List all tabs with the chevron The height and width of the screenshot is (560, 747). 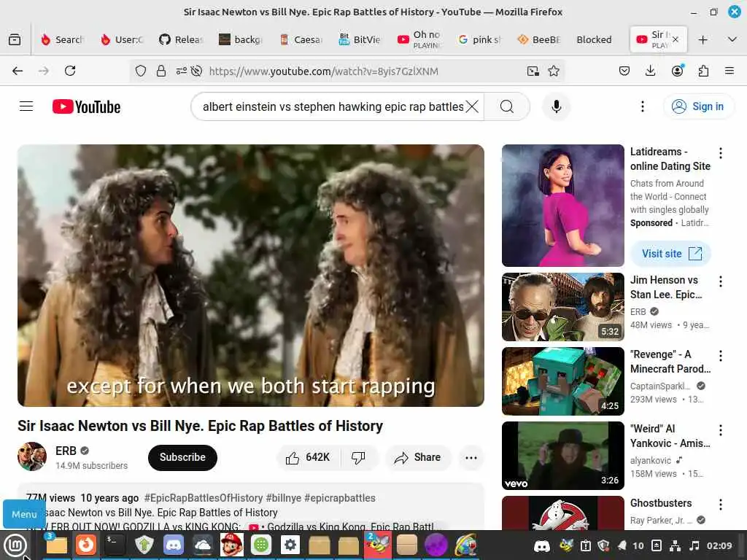(x=732, y=39)
